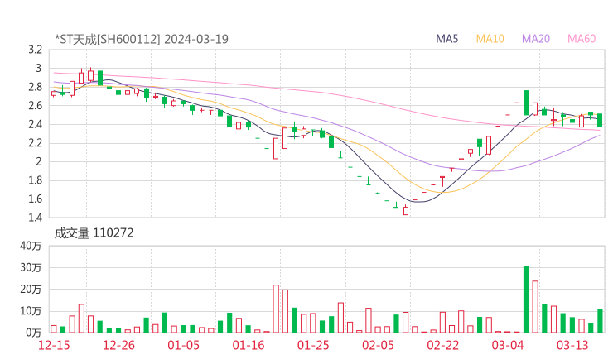The height and width of the screenshot is (364, 613).
Task: Select the 2.2 price axis label
Action: click(x=35, y=143)
